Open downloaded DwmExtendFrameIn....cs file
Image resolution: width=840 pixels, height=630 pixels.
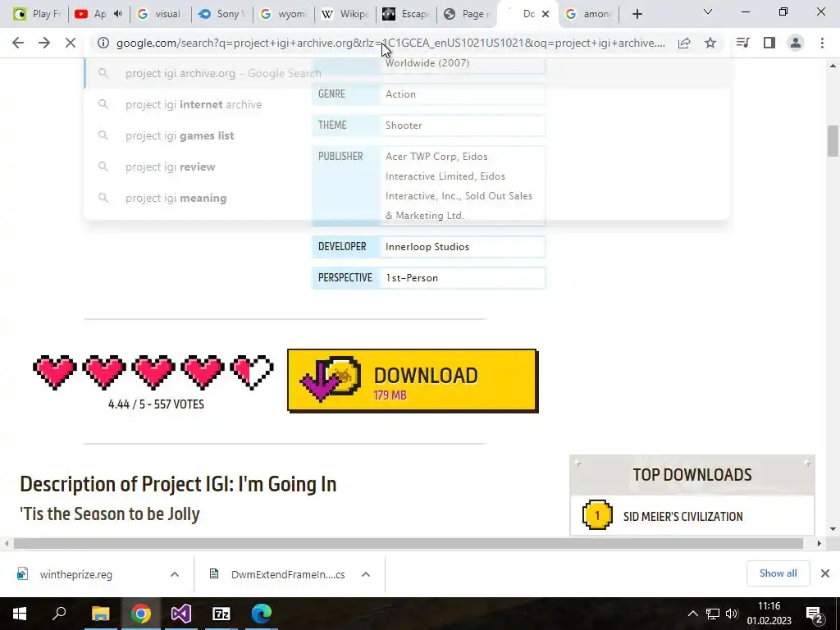coord(288,575)
